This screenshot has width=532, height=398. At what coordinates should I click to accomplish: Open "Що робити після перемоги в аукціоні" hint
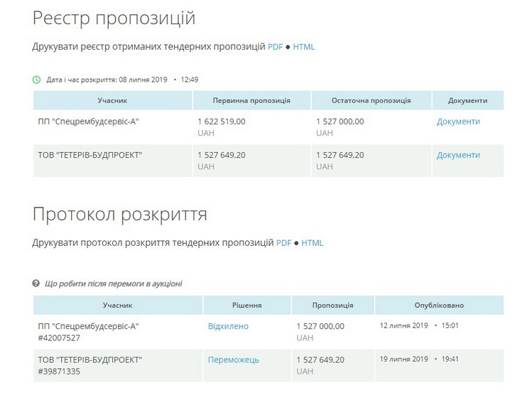113,284
